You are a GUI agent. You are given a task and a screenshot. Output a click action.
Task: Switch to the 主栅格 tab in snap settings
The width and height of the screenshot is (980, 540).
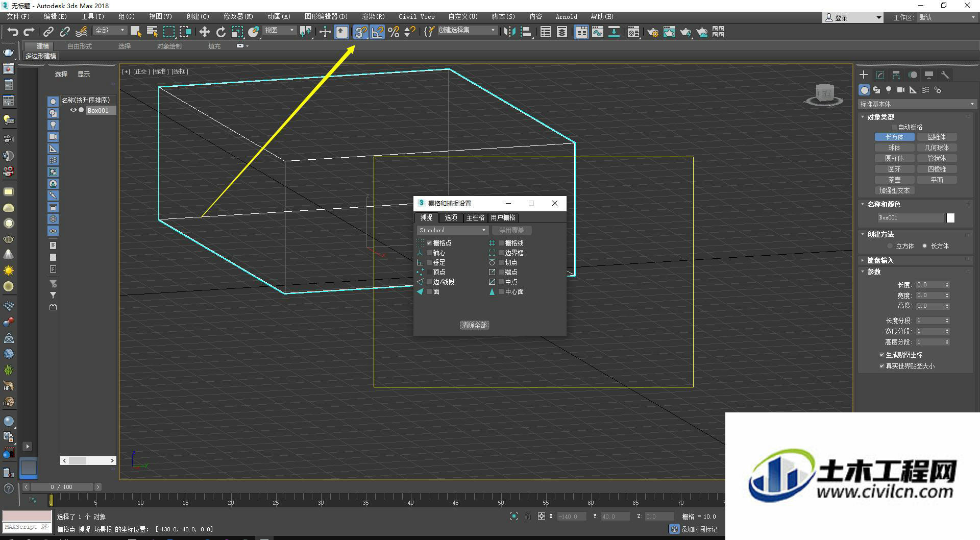[x=475, y=217]
